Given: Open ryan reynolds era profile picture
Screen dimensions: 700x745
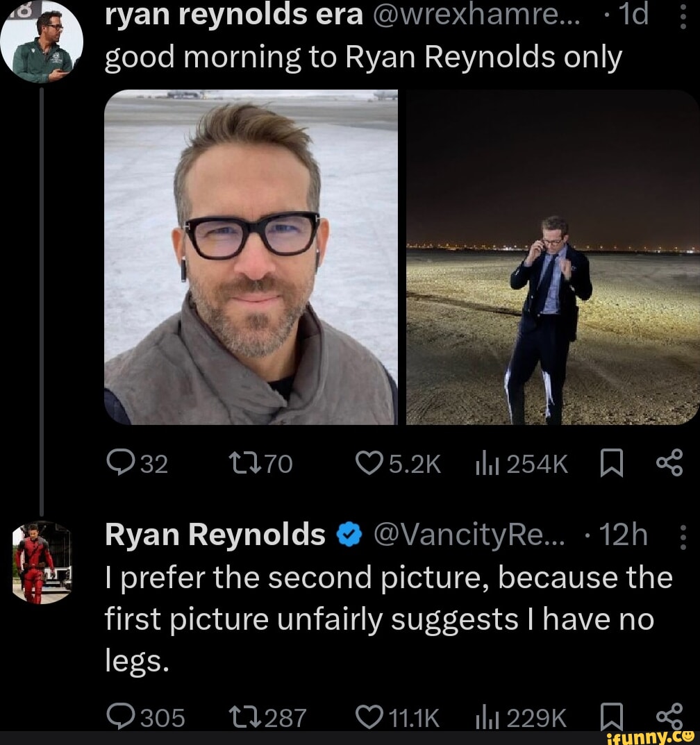Looking at the screenshot, I should [x=42, y=42].
